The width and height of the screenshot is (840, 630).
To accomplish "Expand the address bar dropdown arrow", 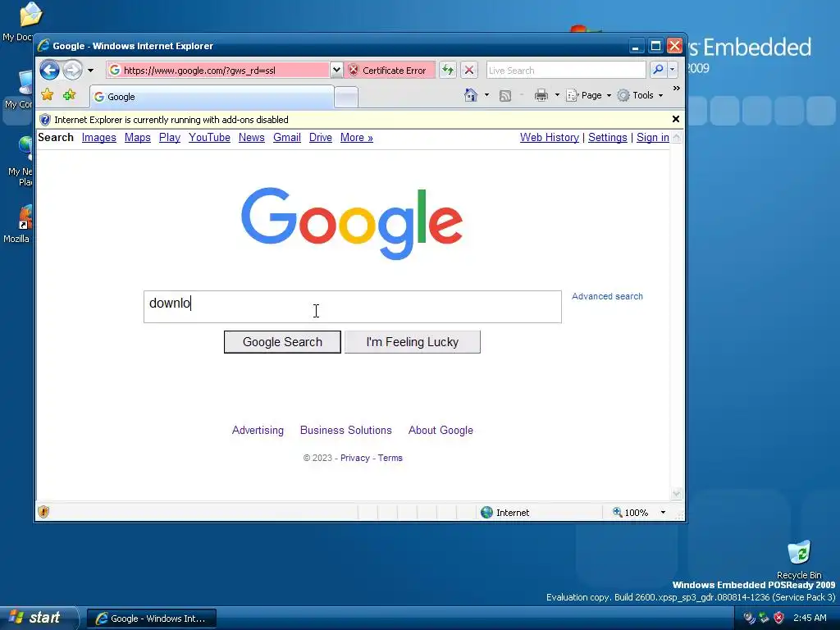I will [336, 71].
